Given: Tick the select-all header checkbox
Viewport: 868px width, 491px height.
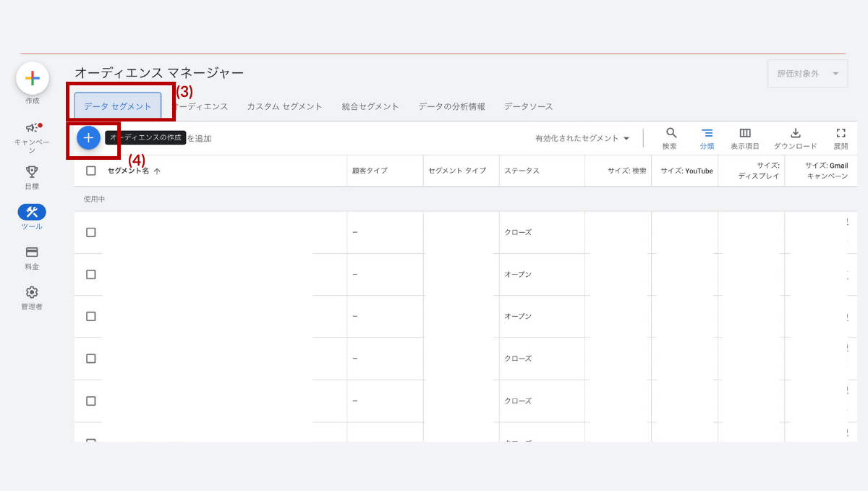Looking at the screenshot, I should click(x=91, y=171).
